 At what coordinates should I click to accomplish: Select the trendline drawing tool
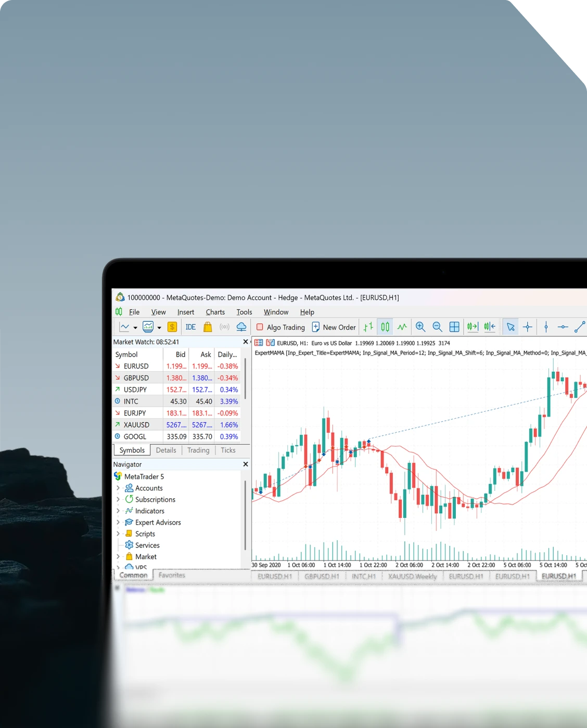(x=580, y=327)
